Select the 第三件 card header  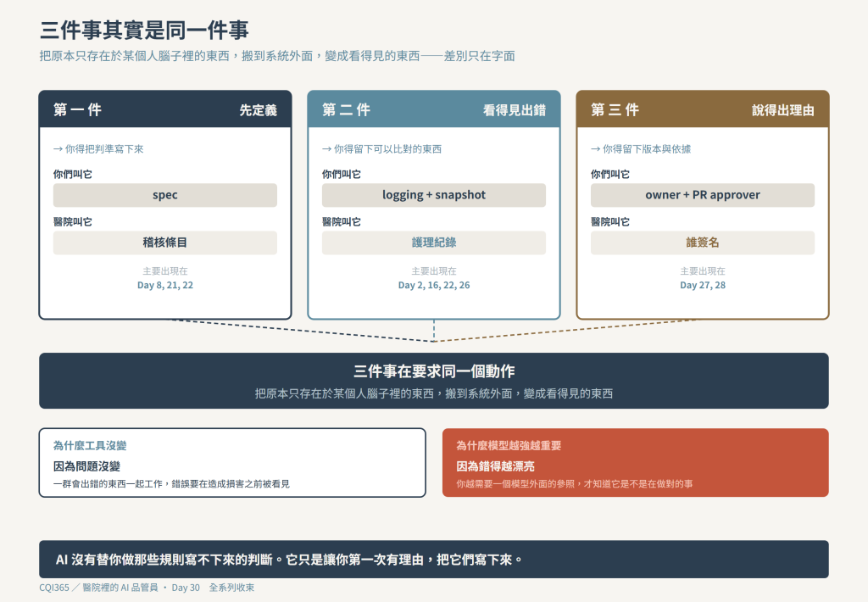703,109
